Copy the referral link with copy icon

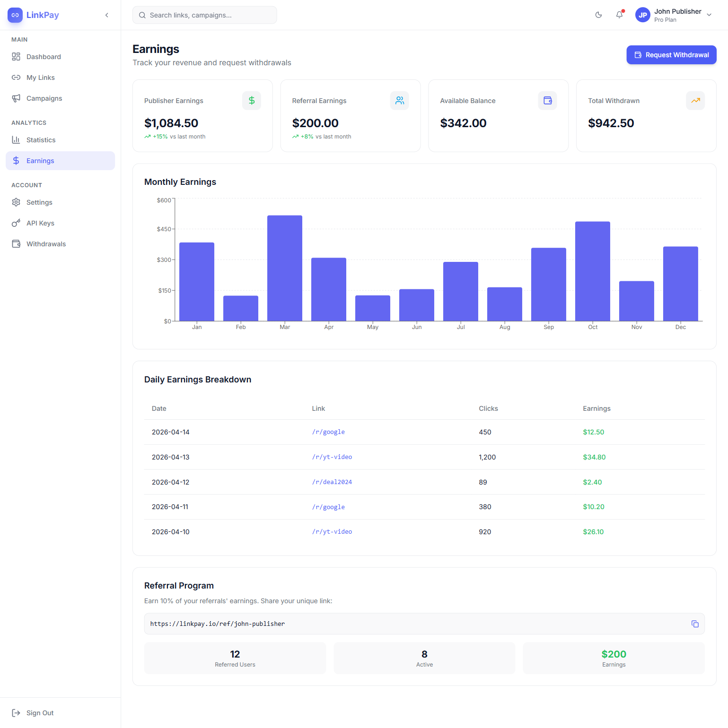click(695, 624)
